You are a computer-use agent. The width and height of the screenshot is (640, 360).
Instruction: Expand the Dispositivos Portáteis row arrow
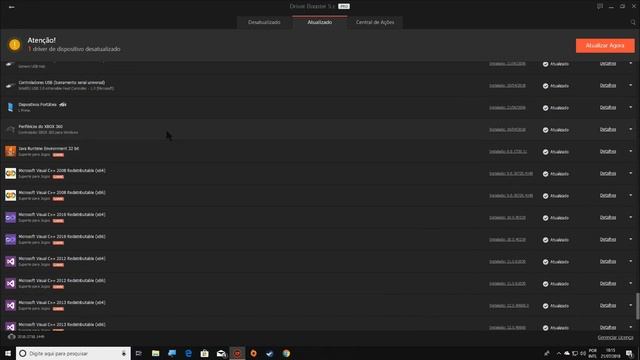631,107
